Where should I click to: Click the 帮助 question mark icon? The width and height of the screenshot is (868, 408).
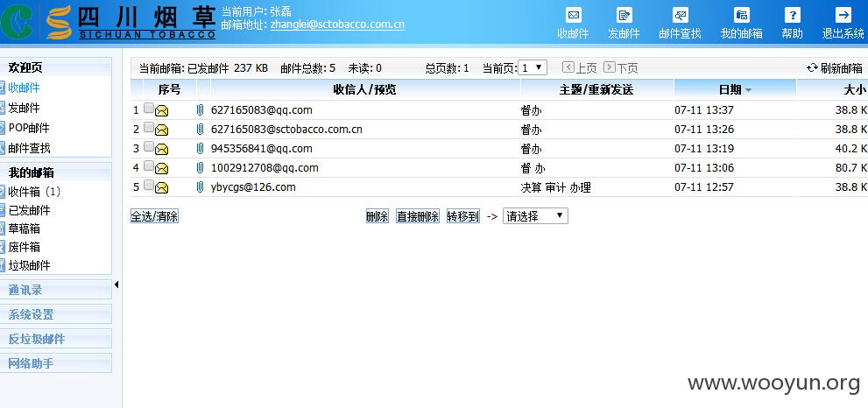(793, 15)
